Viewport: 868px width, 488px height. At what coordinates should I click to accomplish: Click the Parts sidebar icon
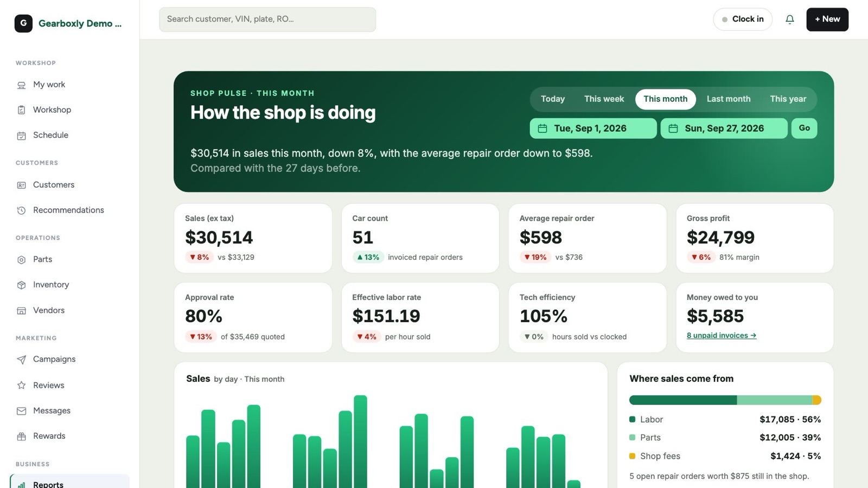[21, 260]
